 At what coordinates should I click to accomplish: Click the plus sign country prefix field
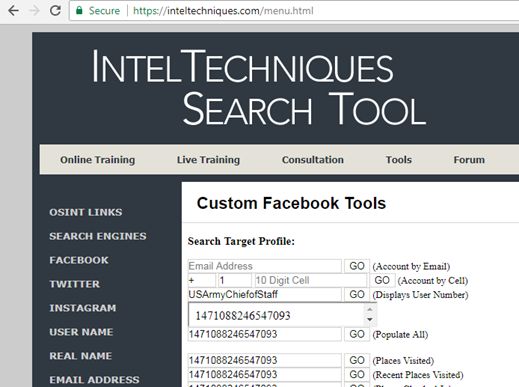[202, 280]
